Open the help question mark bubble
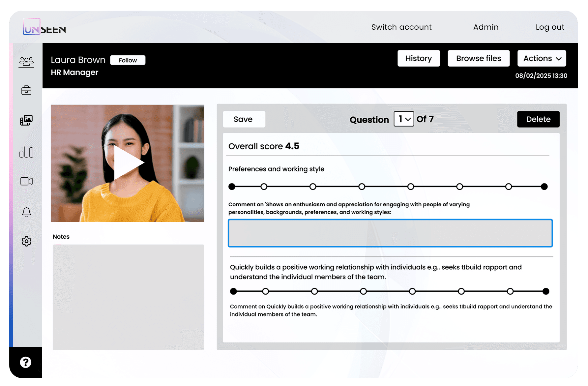The height and width of the screenshot is (386, 588). coord(26,362)
